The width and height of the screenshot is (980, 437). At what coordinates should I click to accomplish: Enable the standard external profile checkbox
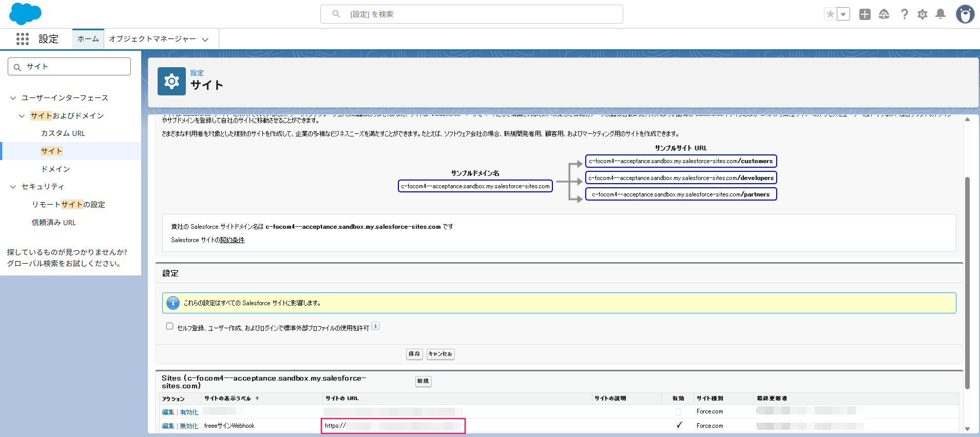[170, 326]
